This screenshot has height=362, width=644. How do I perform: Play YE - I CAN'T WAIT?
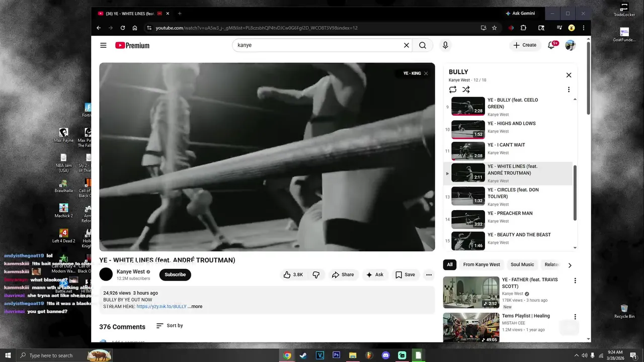(x=508, y=151)
